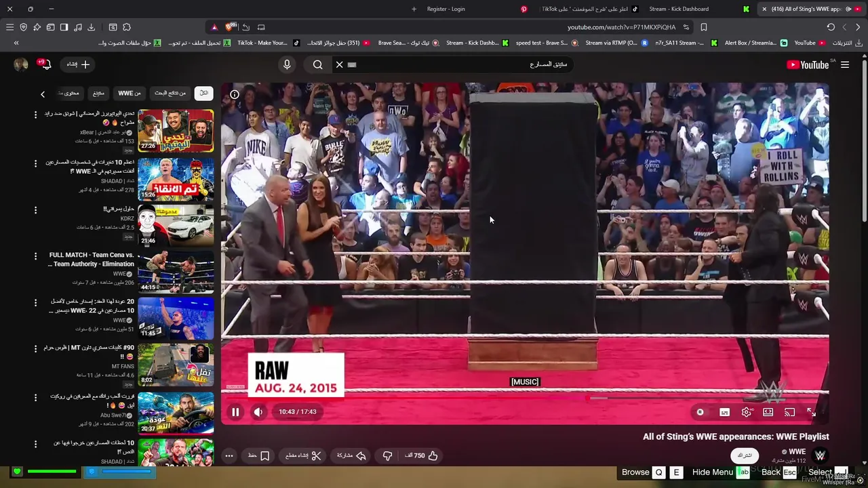
Task: Open options for the Abu Swe7l video
Action: (35, 397)
